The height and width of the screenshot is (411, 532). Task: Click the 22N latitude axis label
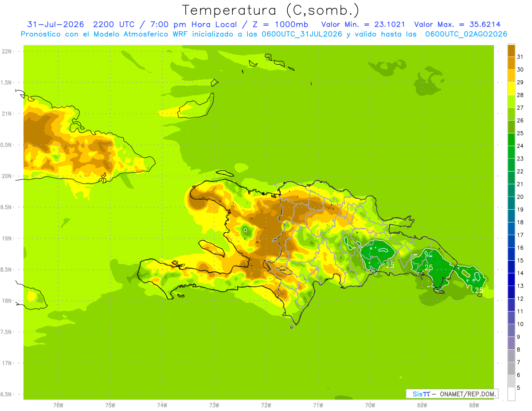click(7, 51)
